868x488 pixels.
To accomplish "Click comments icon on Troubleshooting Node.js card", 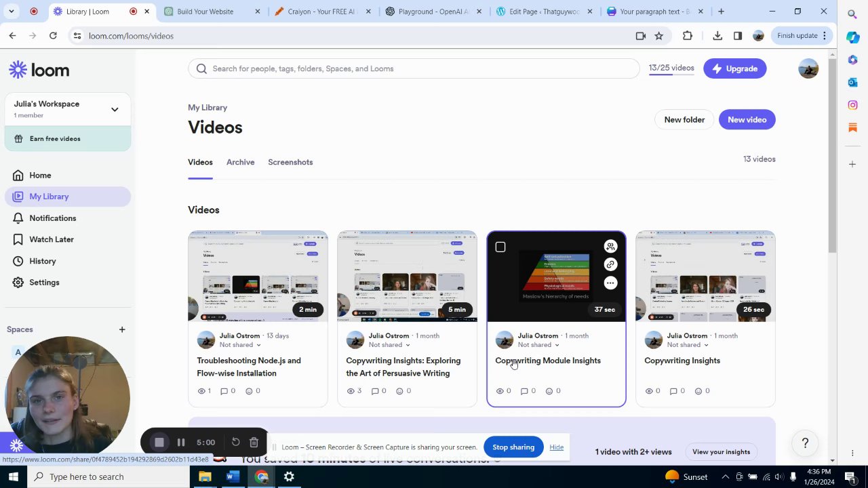I will pyautogui.click(x=224, y=391).
